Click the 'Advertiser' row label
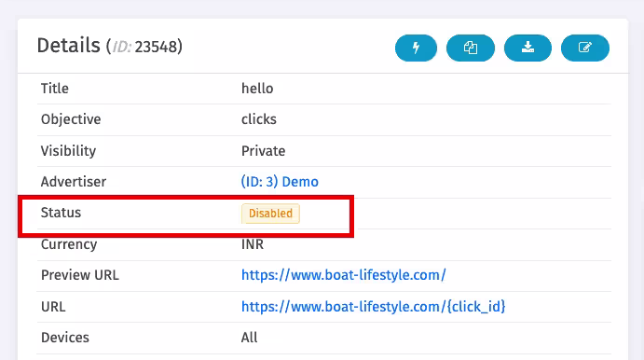644x360 pixels. click(74, 182)
